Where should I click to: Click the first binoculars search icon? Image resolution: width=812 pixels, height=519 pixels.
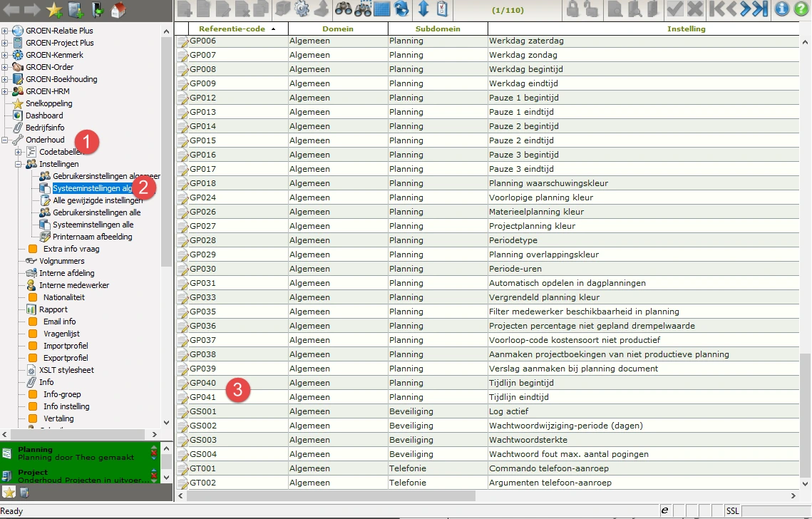click(343, 9)
